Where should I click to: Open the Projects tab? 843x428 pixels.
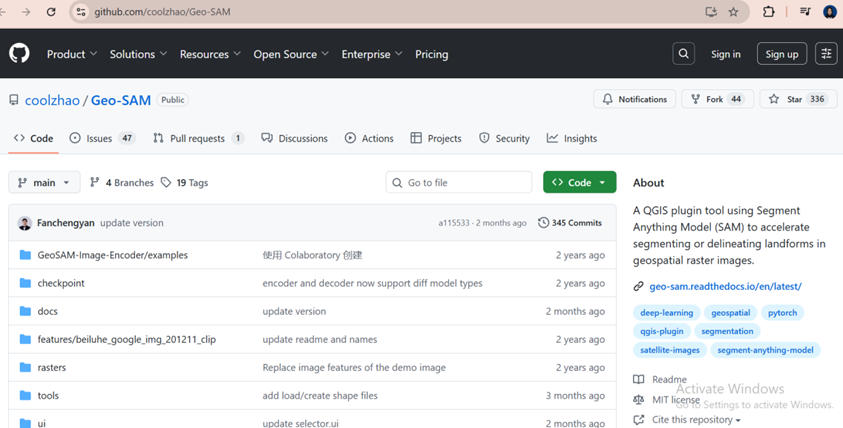(435, 138)
